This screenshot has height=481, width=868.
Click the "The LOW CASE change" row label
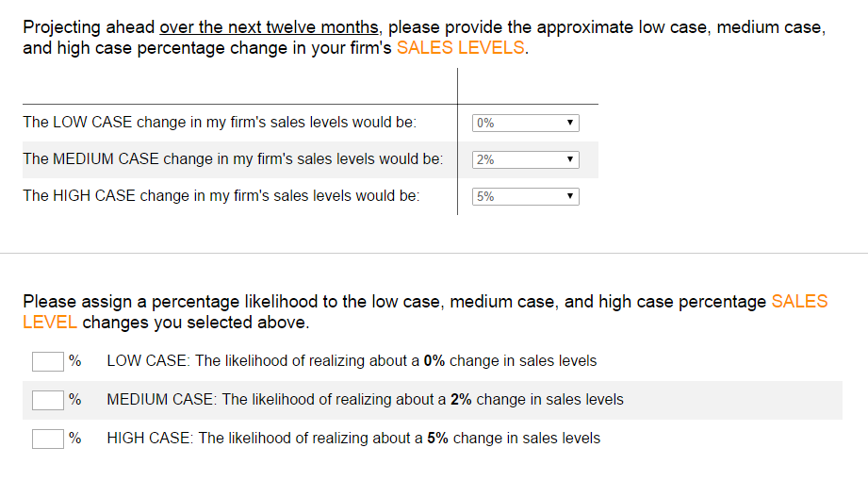[x=220, y=122]
